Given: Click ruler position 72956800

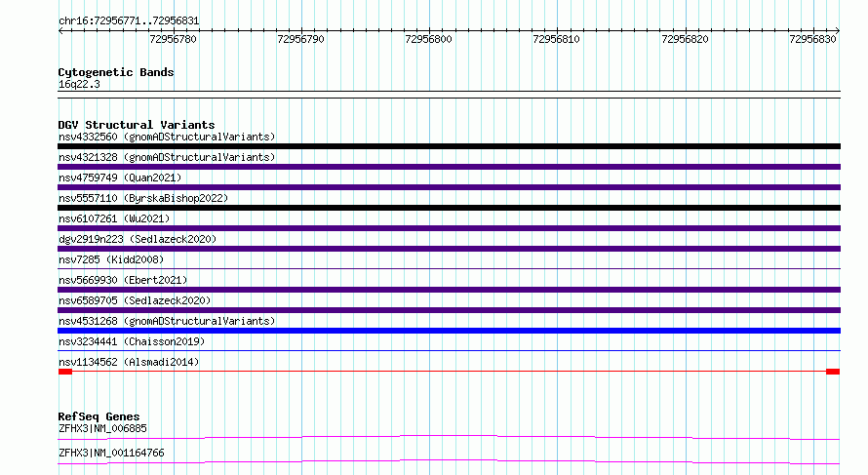Looking at the screenshot, I should (428, 39).
